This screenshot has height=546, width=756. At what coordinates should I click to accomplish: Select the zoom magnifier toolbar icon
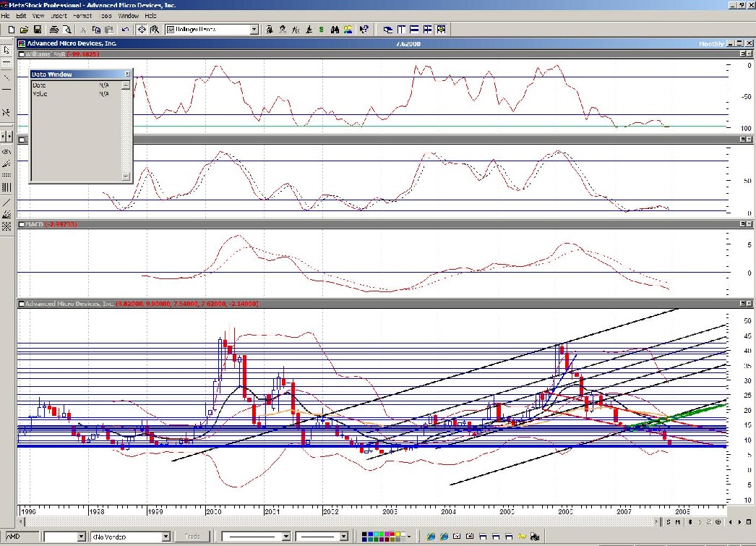tap(155, 30)
